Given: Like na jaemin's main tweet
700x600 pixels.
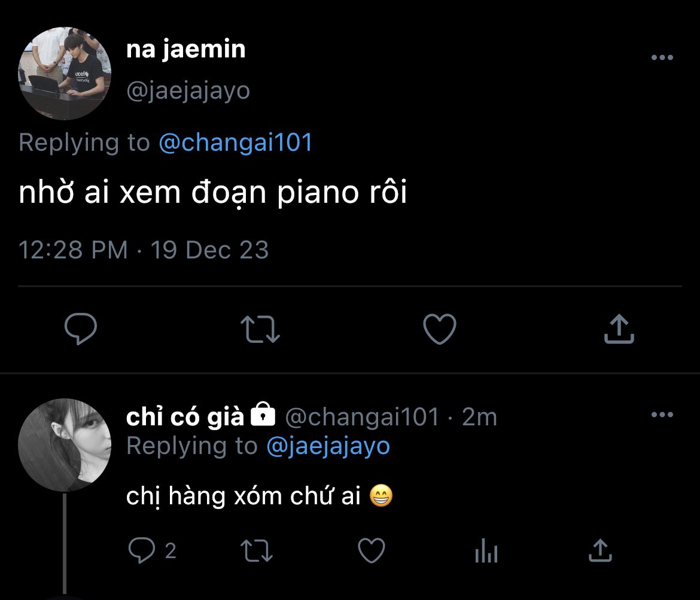Looking at the screenshot, I should coord(440,329).
